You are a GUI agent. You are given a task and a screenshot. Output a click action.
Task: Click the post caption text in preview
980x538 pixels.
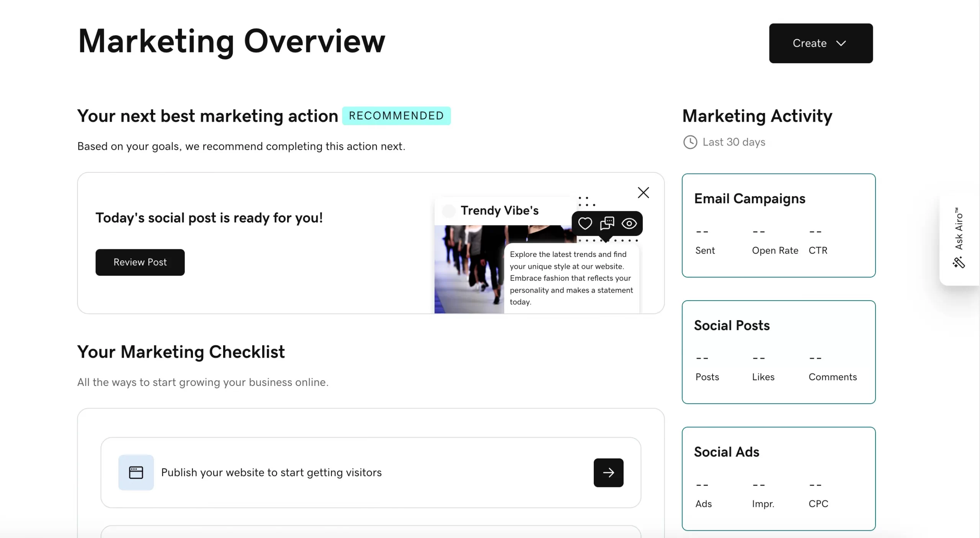pos(571,278)
